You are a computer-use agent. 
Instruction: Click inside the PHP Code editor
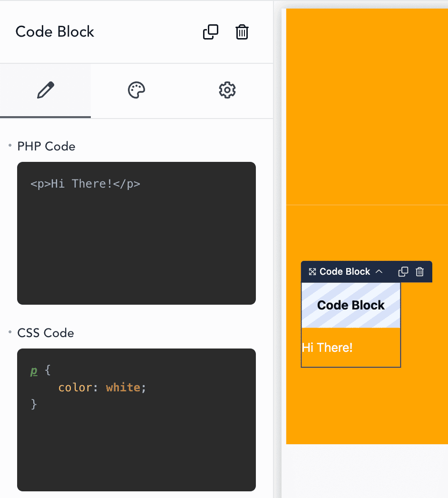136,233
